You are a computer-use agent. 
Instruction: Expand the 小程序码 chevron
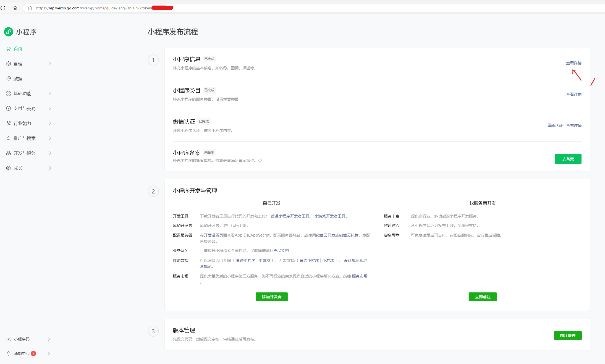(x=49, y=339)
